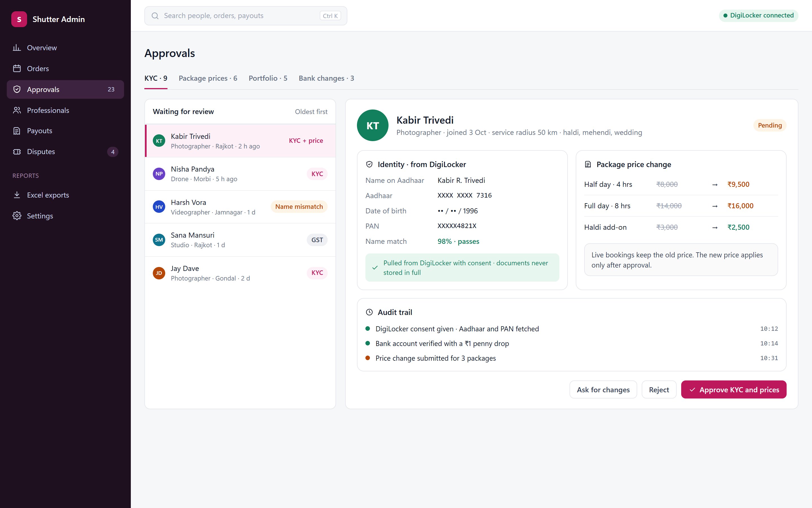Click the Disputes count badge 4
Screen dimensions: 812x508
pos(113,152)
